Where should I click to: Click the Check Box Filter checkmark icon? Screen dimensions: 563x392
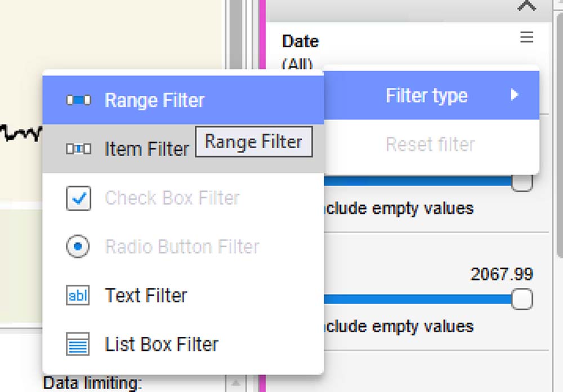pyautogui.click(x=78, y=198)
